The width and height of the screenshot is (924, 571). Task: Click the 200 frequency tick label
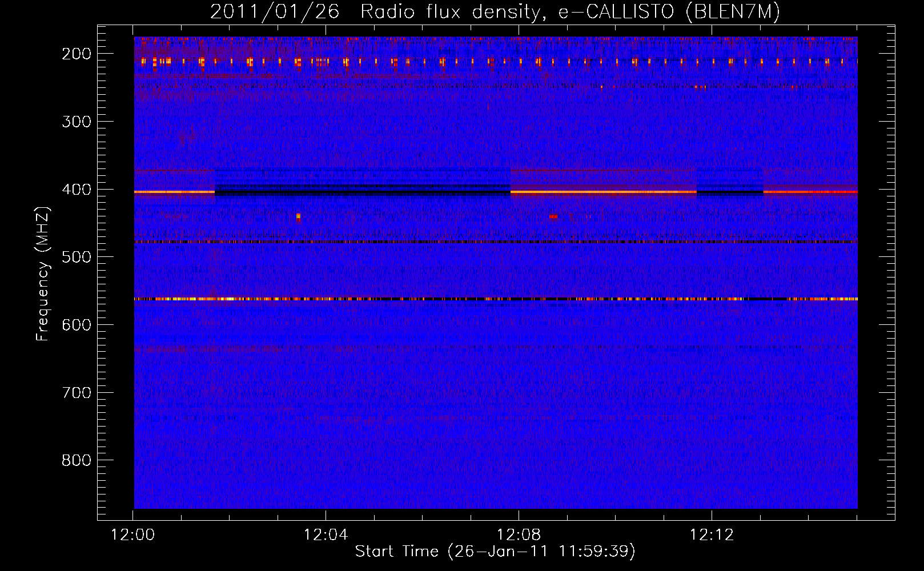(x=76, y=54)
